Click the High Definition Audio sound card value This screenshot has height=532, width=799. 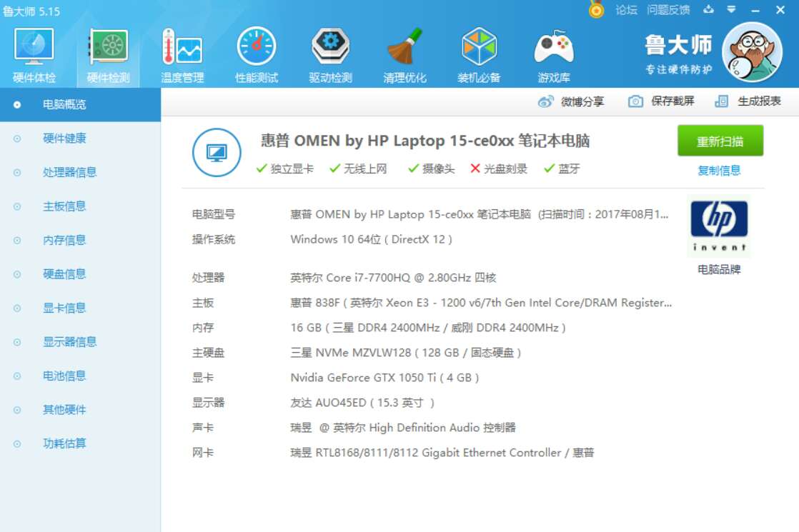403,428
